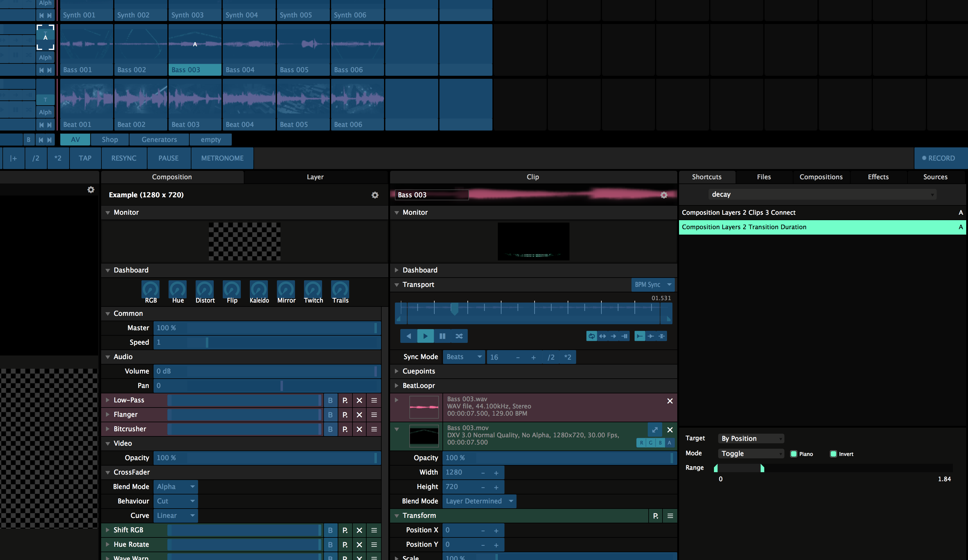
Task: Bypass the Flanger effect
Action: pyautogui.click(x=330, y=414)
